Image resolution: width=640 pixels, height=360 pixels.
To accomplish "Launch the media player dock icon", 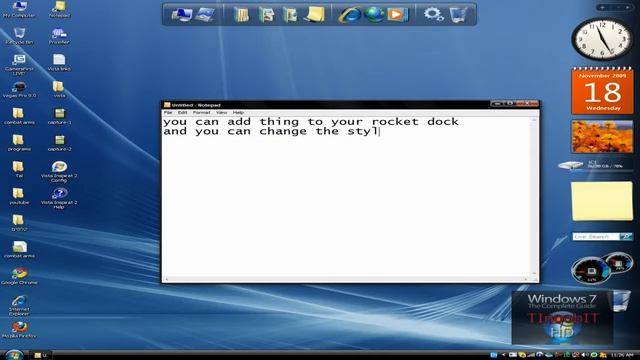I will (x=397, y=15).
